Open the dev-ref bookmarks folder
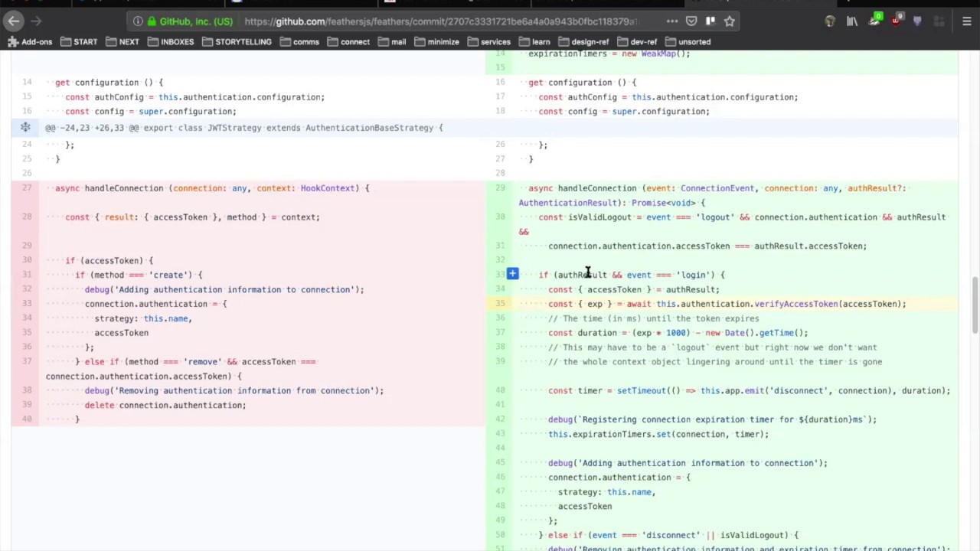 637,42
